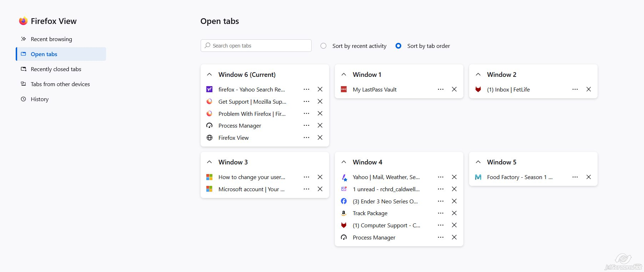
Task: Collapse the Window 3 card
Action: click(x=210, y=162)
